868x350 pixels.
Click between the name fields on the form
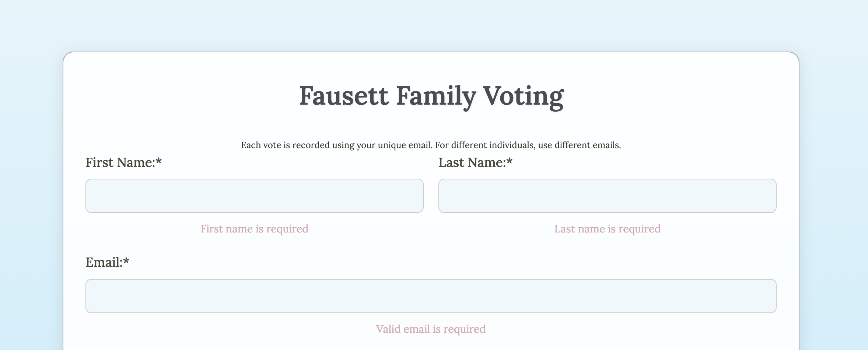click(x=431, y=196)
